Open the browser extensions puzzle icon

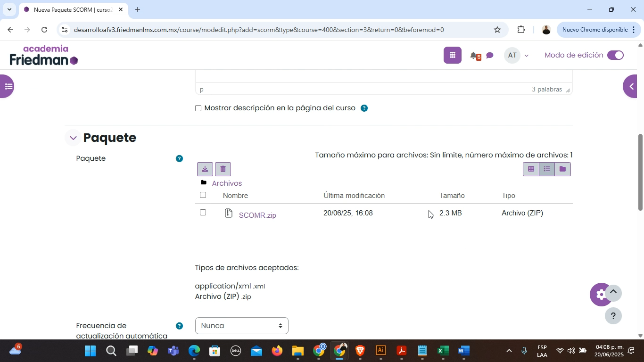521,30
